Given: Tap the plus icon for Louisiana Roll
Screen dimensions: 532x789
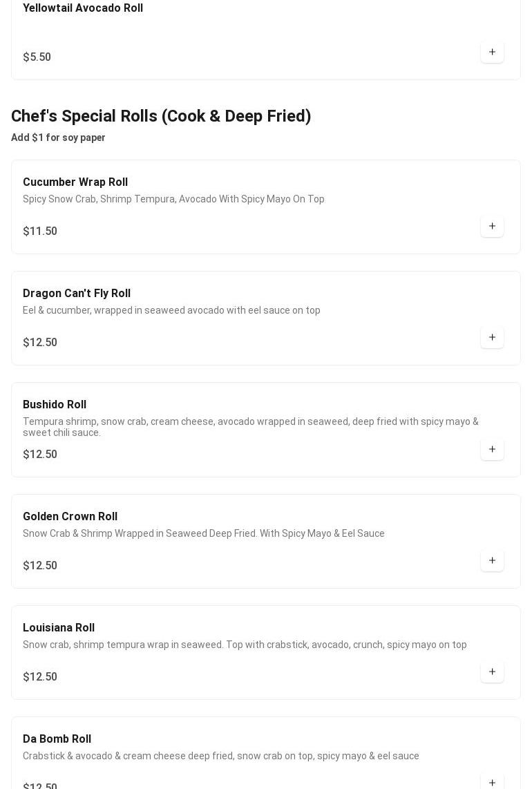Looking at the screenshot, I should [x=492, y=672].
